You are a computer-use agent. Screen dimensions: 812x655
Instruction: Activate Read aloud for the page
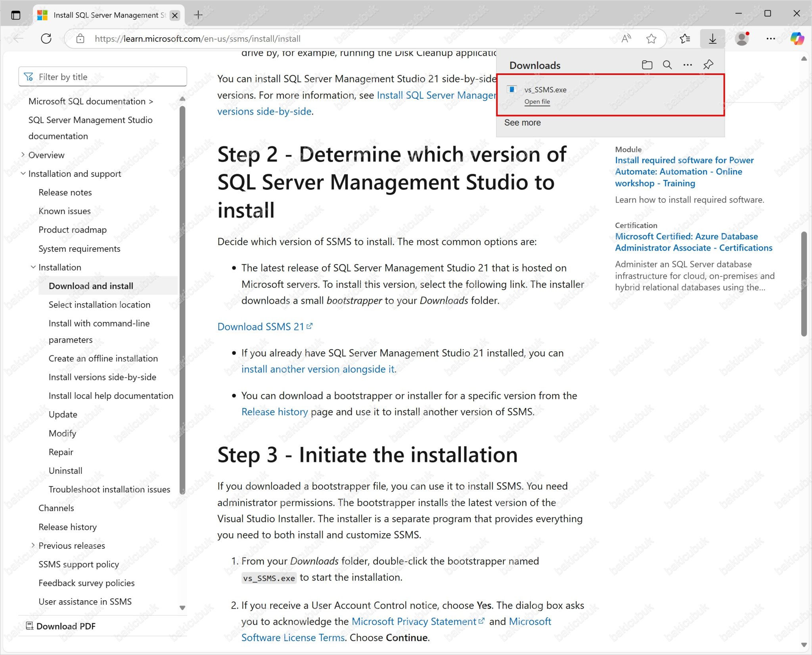[626, 38]
